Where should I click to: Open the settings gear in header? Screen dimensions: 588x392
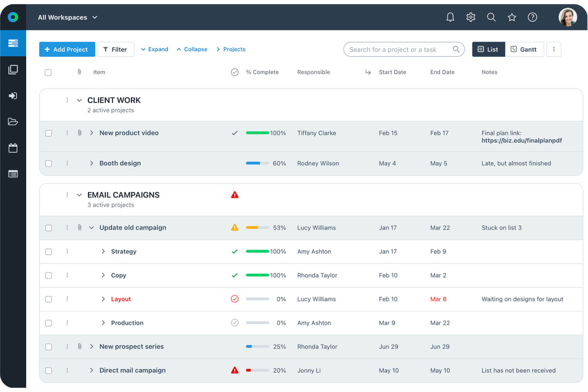(x=471, y=17)
